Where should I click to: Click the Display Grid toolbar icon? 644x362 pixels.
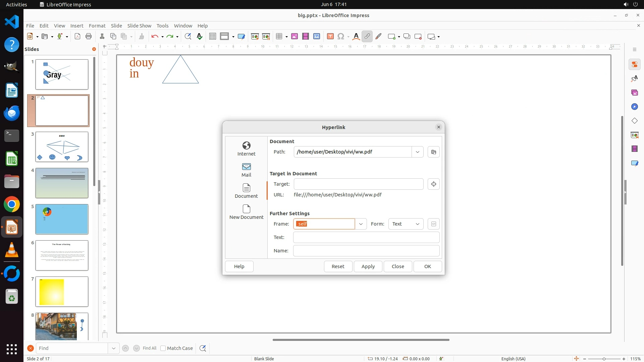[x=212, y=37]
